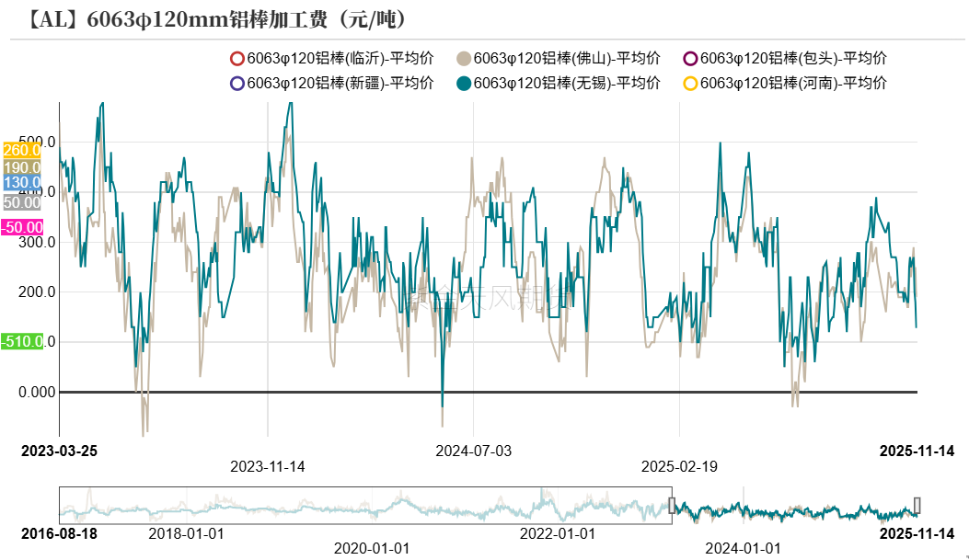Viewport: 969px width, 560px height.
Task: Click the yellow circle marker for 河南 series
Action: coord(690,84)
